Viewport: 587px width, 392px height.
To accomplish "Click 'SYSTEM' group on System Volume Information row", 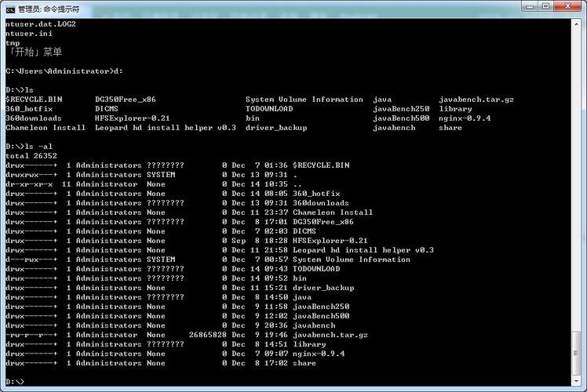I will tap(161, 260).
